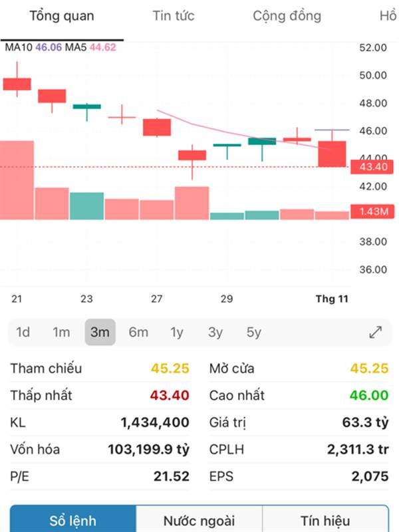The width and height of the screenshot is (399, 532).
Task: Open the Tổng quan tab
Action: (62, 16)
